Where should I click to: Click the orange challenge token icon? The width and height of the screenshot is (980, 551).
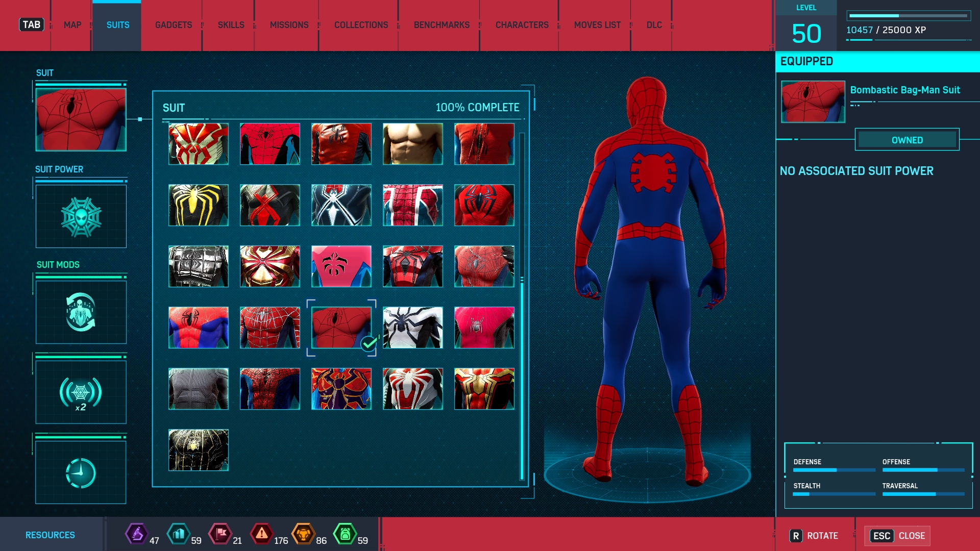tap(303, 534)
